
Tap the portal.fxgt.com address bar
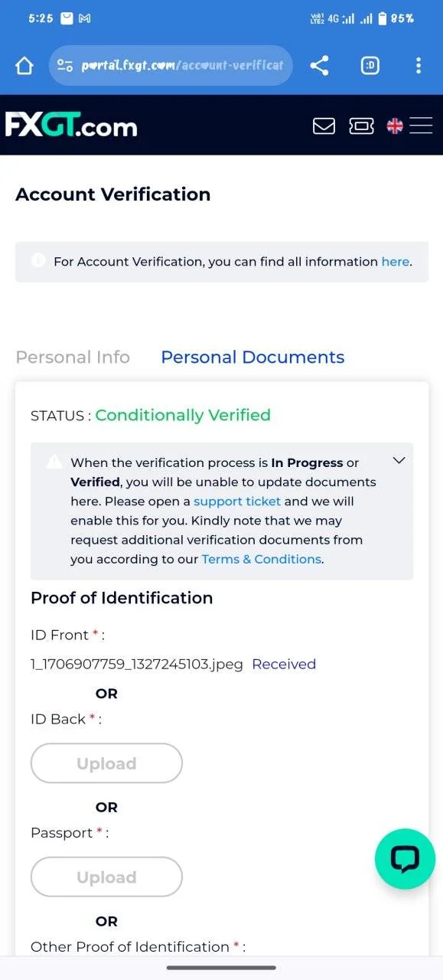pyautogui.click(x=171, y=66)
